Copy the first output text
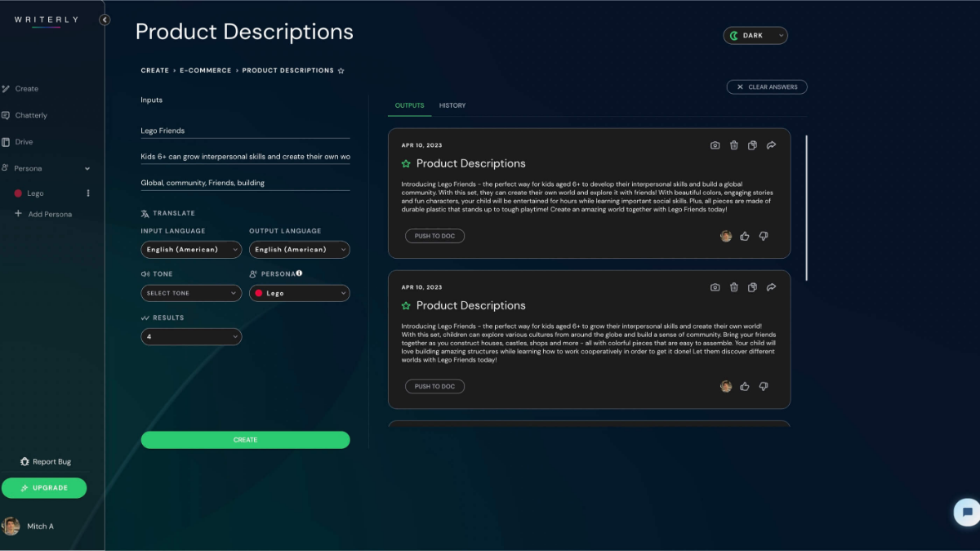 (x=752, y=145)
